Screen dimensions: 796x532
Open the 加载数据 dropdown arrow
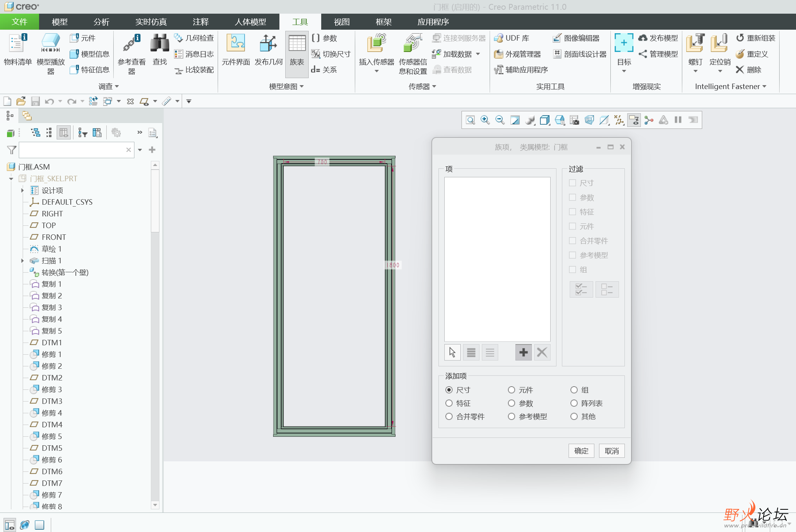[x=478, y=54]
